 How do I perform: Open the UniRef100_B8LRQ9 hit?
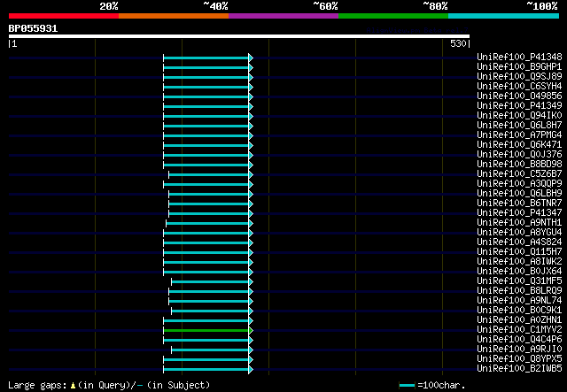pyautogui.click(x=519, y=291)
